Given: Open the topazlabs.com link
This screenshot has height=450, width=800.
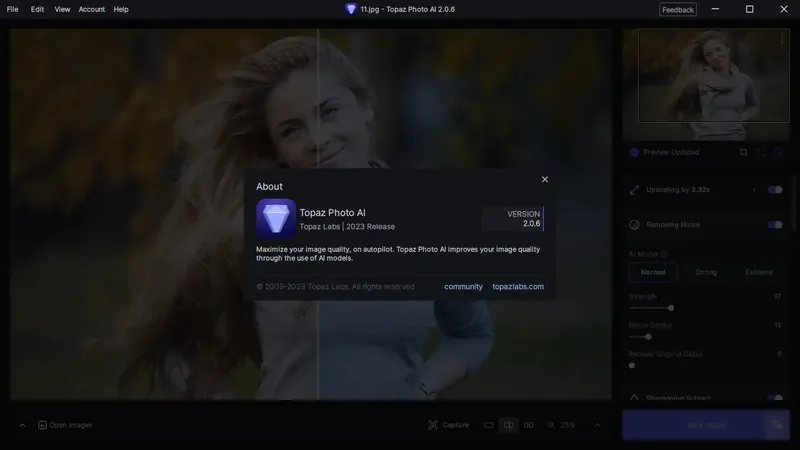Looking at the screenshot, I should pyautogui.click(x=518, y=287).
